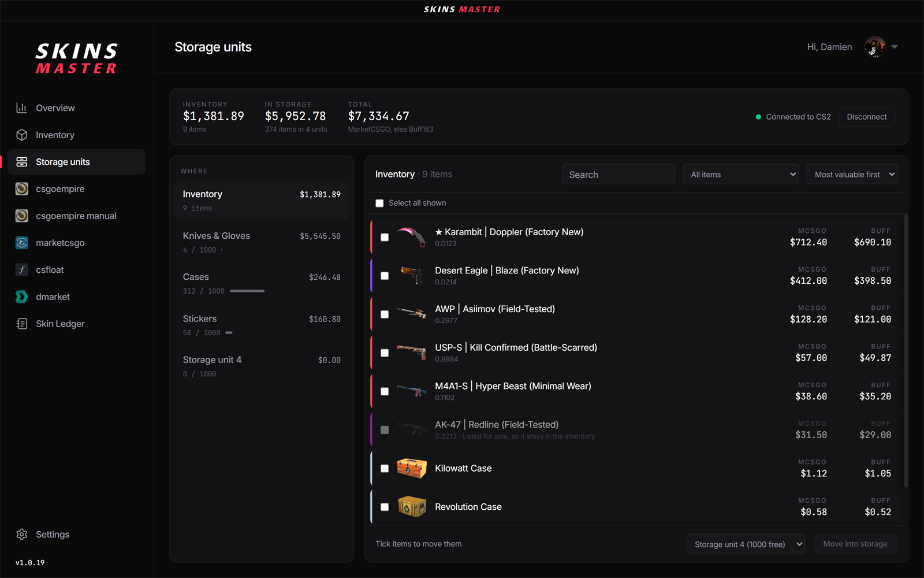Click the Overview bar chart icon

coord(22,108)
